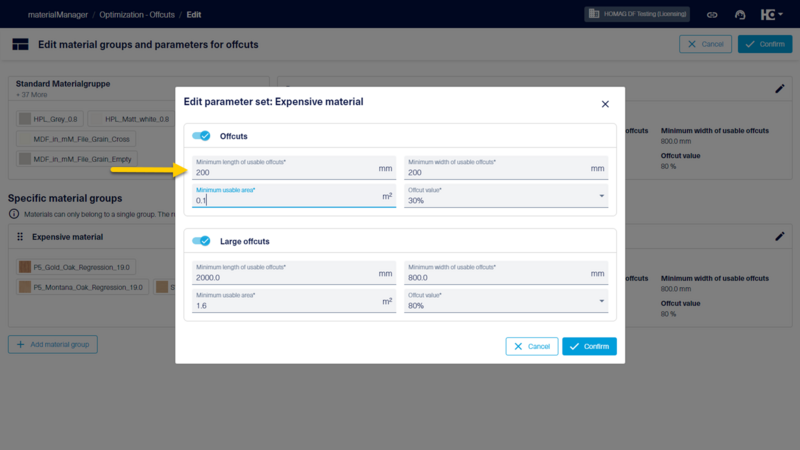Screen dimensions: 800x450
Task: Click the dialog Confirm button
Action: point(589,346)
